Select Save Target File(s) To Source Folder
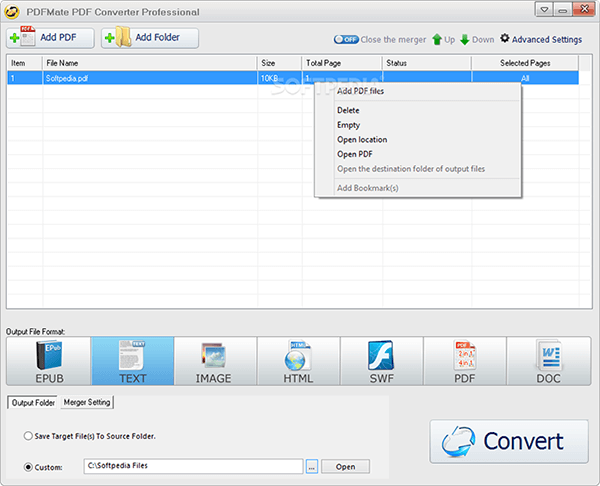Image resolution: width=600 pixels, height=486 pixels. (90, 436)
